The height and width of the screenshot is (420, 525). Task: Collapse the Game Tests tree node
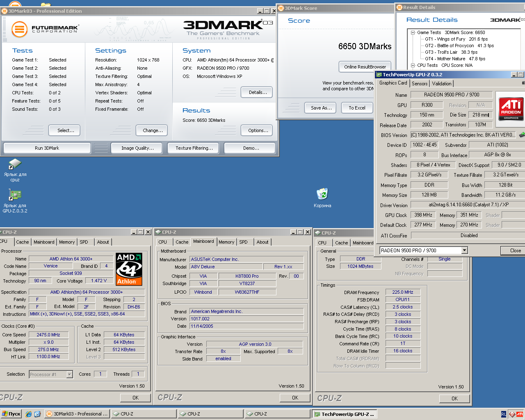(x=413, y=32)
